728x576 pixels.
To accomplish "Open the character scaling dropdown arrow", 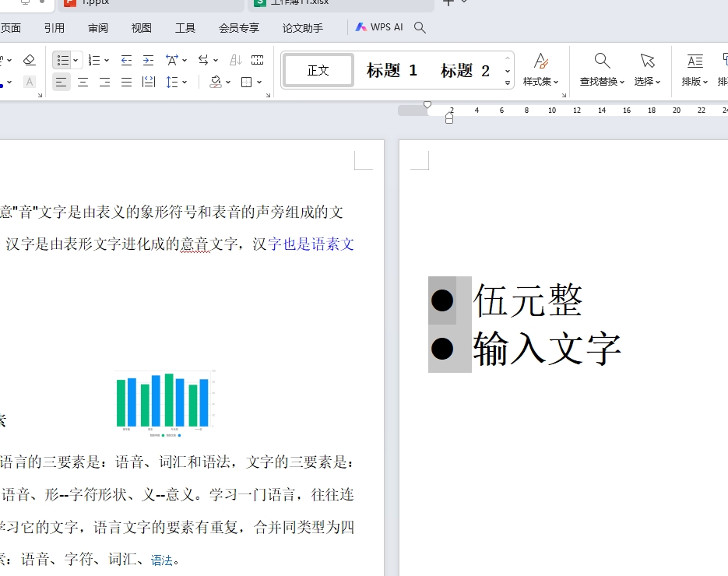I will [x=185, y=60].
